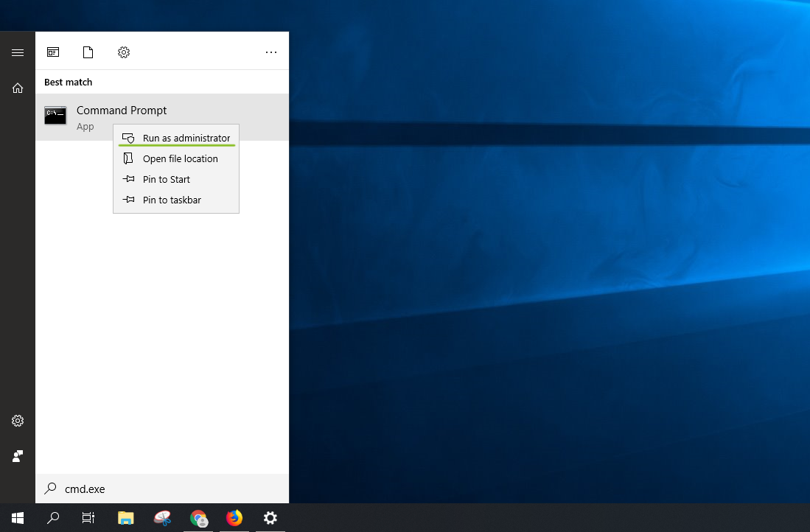Click the Windows Start button
The width and height of the screenshot is (810, 532).
[18, 518]
